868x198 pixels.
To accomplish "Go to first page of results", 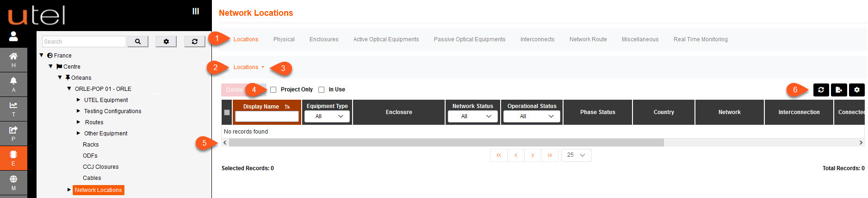I will pyautogui.click(x=499, y=155).
